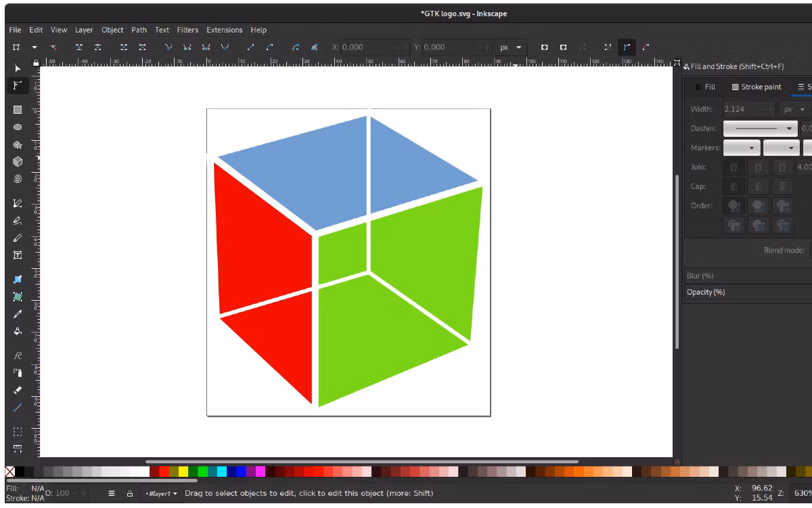The image size is (812, 508).
Task: Click the no-paint X swatch
Action: coord(10,471)
